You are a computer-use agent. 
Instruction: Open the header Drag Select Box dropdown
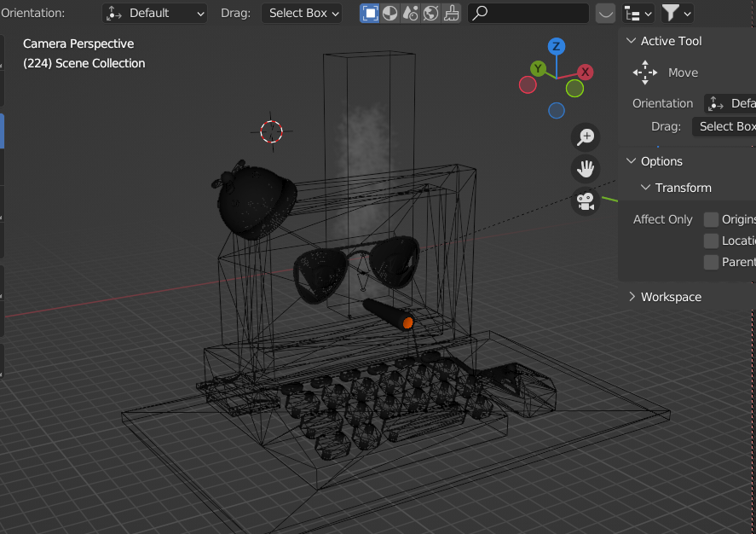(x=302, y=13)
